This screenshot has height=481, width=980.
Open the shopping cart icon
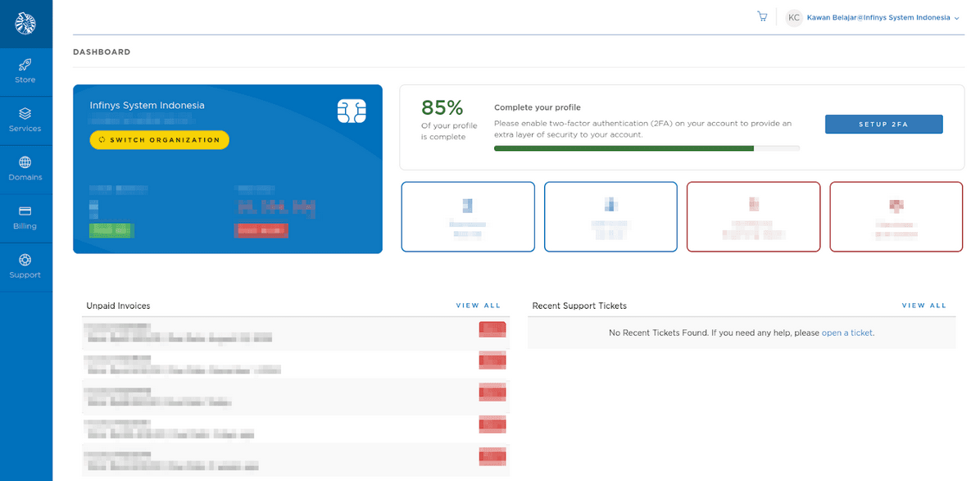click(x=761, y=16)
